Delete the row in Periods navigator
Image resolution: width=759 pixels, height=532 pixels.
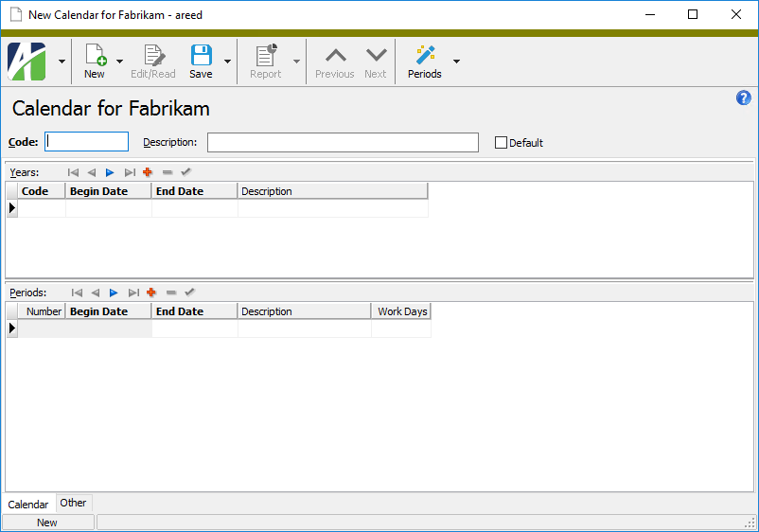coord(171,293)
